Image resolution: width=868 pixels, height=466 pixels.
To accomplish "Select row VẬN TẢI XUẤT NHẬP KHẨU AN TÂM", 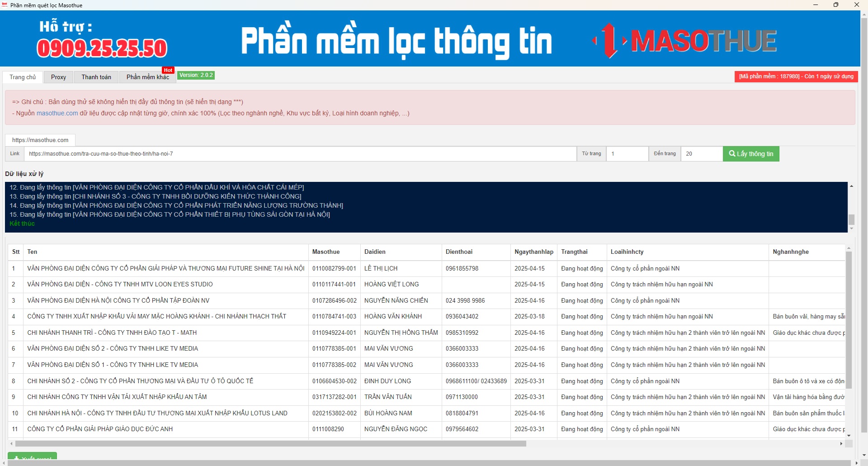I will 166,397.
